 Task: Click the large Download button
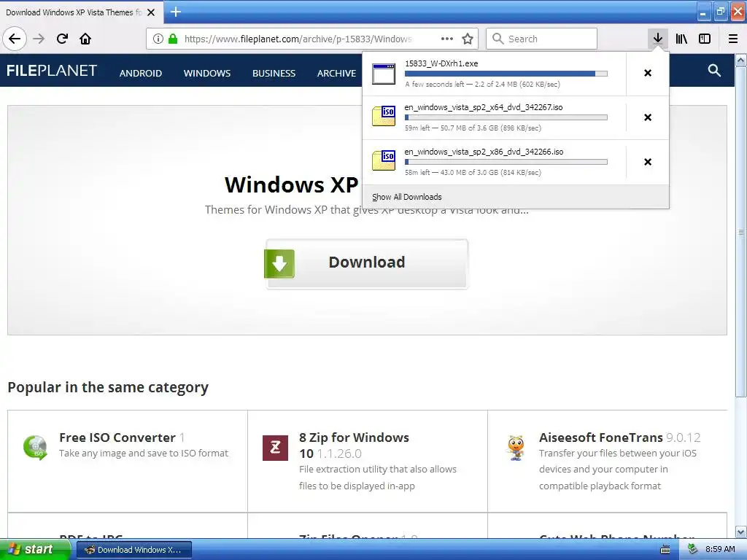(367, 263)
